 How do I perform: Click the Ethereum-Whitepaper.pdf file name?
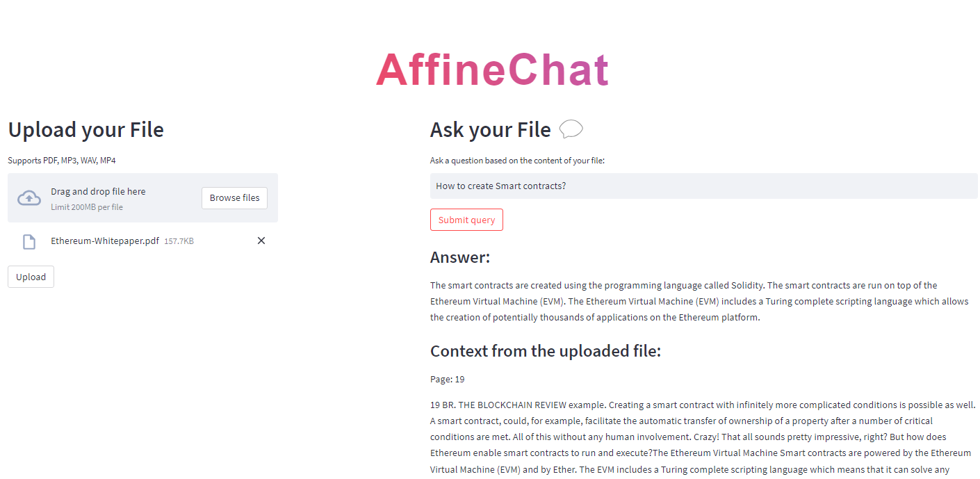click(x=105, y=241)
